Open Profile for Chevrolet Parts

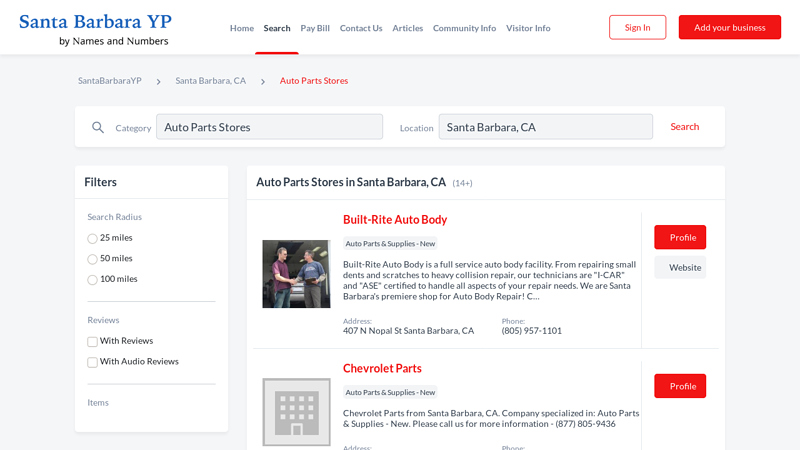coord(680,386)
